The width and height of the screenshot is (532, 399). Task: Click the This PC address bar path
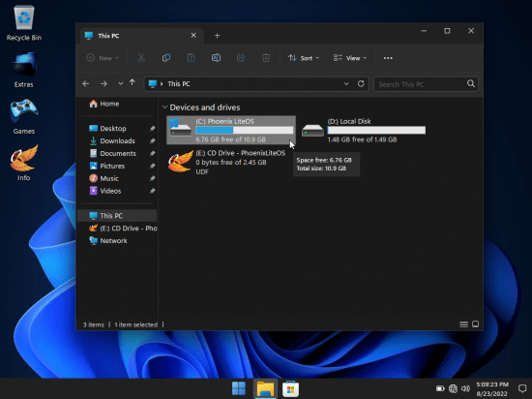[179, 84]
